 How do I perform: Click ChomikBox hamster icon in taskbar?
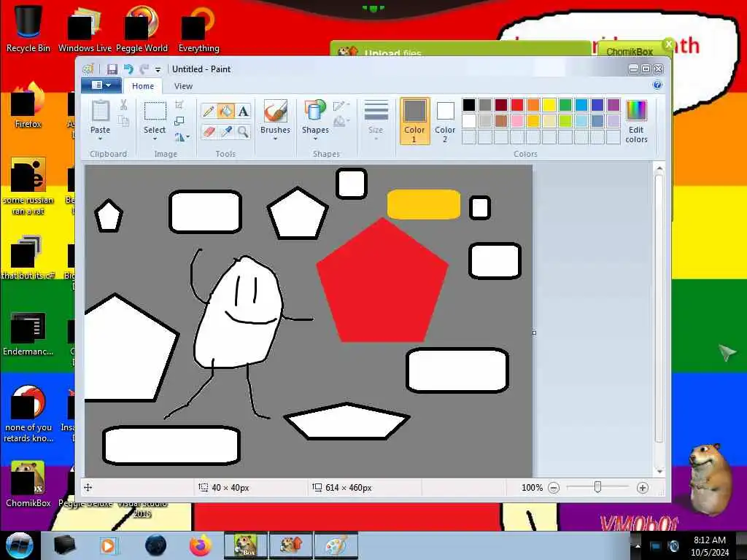tap(246, 545)
